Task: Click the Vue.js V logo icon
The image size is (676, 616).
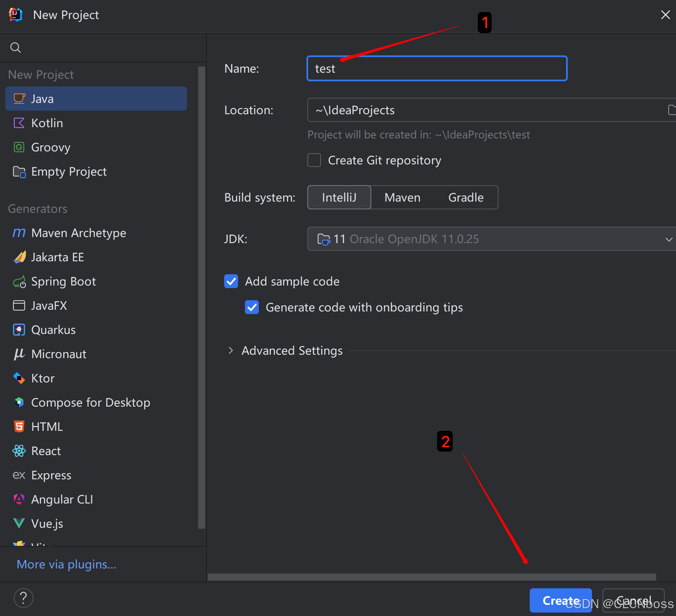Action: 19,523
